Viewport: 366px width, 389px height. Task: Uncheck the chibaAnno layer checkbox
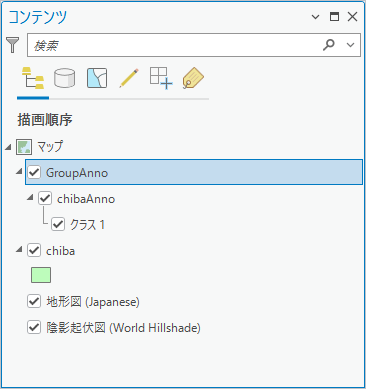45,198
